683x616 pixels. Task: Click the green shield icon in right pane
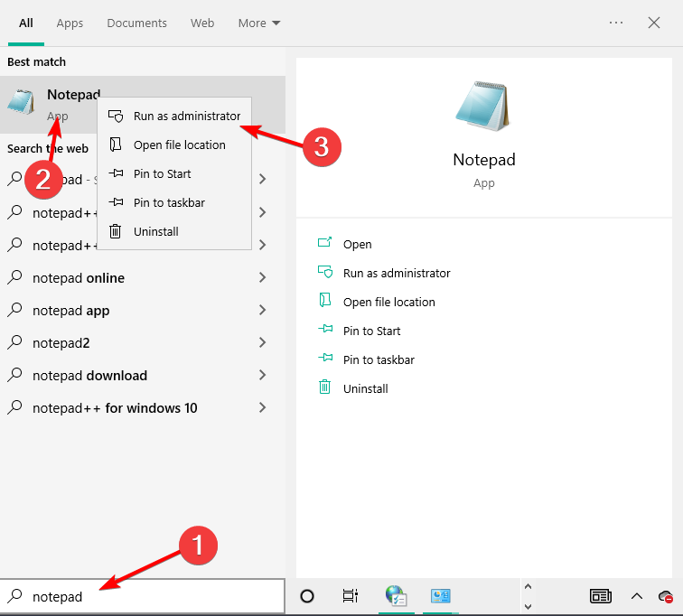point(325,272)
